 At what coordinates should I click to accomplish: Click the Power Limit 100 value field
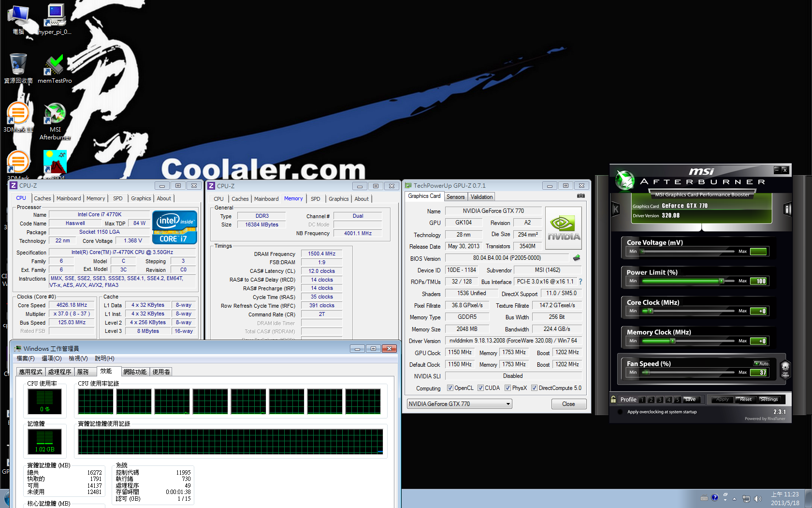(x=758, y=281)
